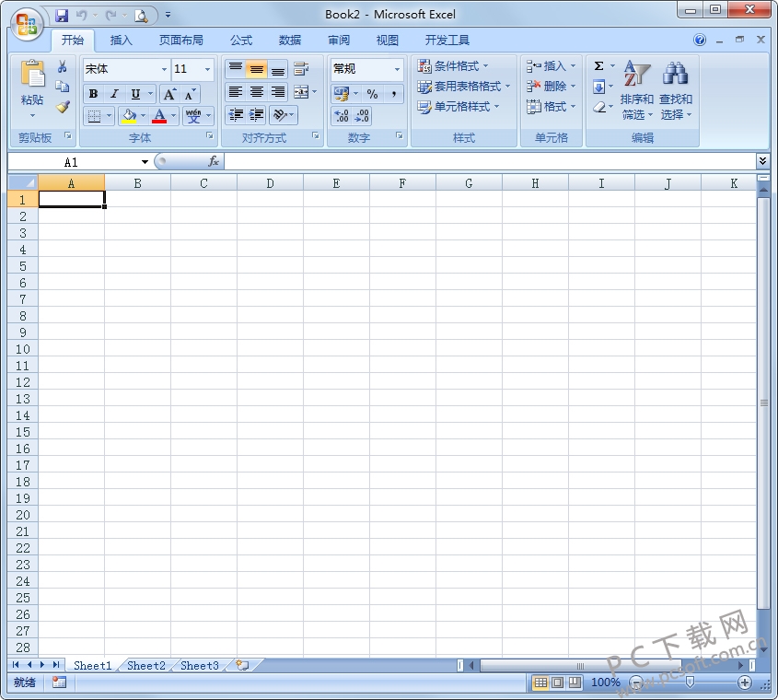The image size is (778, 700).
Task: Click the Insert Worksheet tab icon
Action: tap(243, 665)
